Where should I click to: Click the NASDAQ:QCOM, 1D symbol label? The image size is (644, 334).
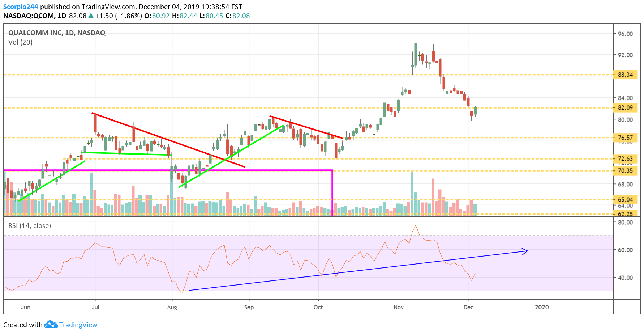point(35,16)
